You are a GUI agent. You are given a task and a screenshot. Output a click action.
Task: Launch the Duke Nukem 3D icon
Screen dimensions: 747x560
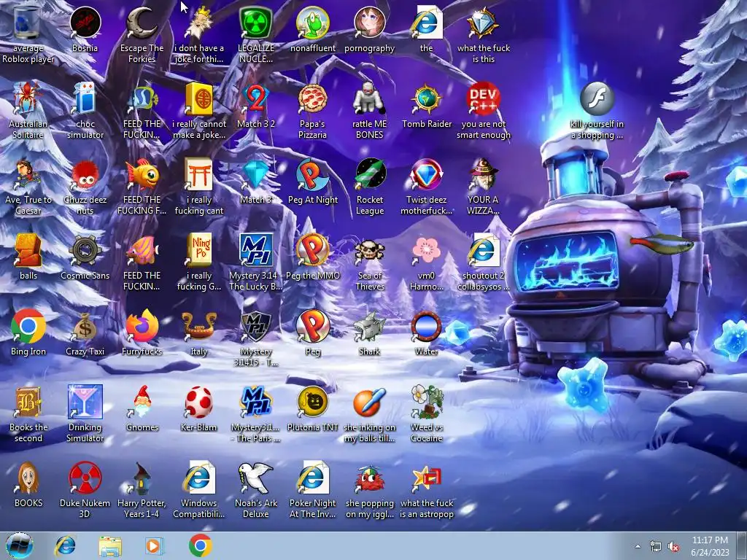[85, 478]
